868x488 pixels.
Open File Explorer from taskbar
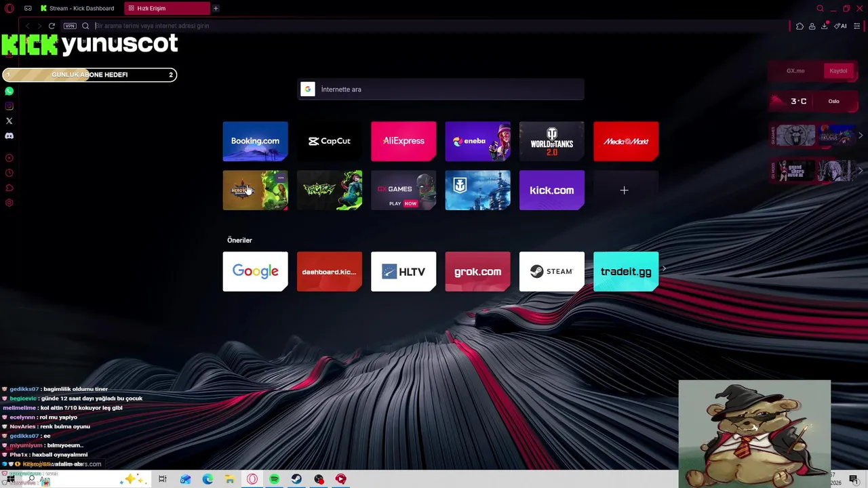tap(230, 479)
